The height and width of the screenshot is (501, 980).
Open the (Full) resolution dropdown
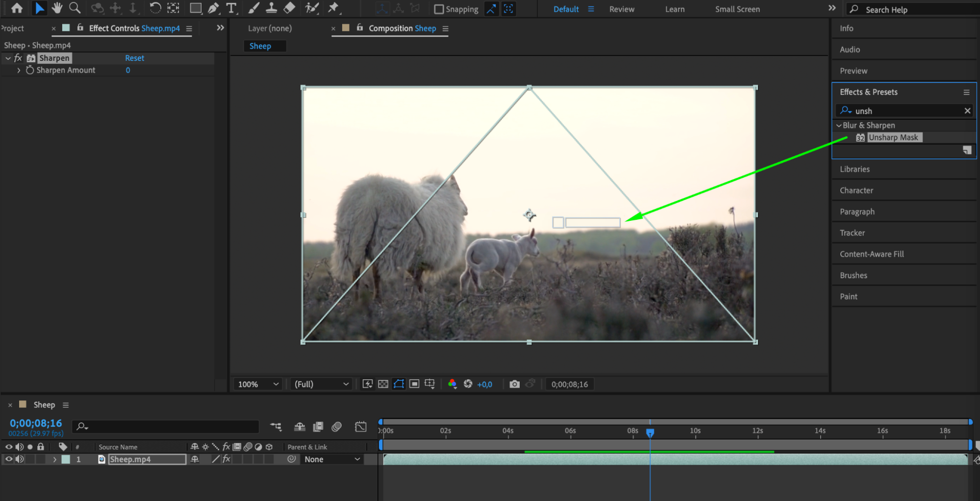pos(321,384)
